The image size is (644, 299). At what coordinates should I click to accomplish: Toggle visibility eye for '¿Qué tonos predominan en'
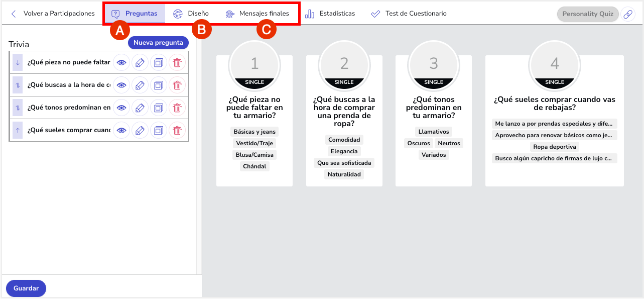121,108
